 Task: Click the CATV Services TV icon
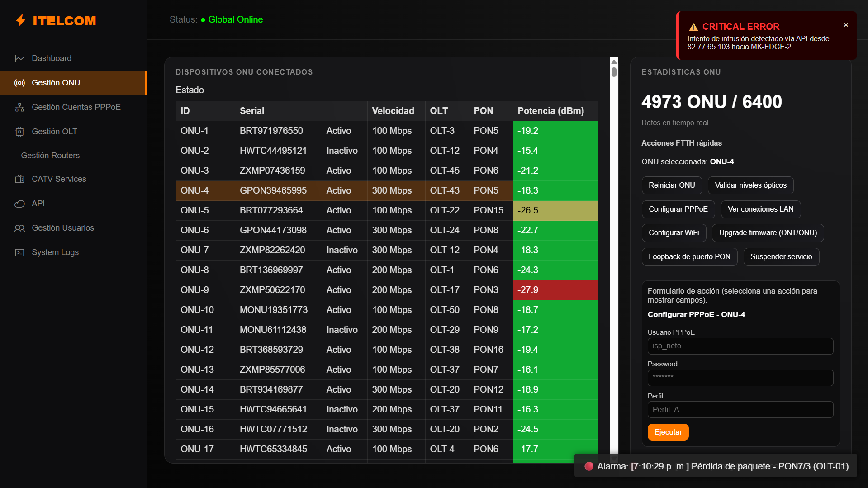click(x=19, y=179)
